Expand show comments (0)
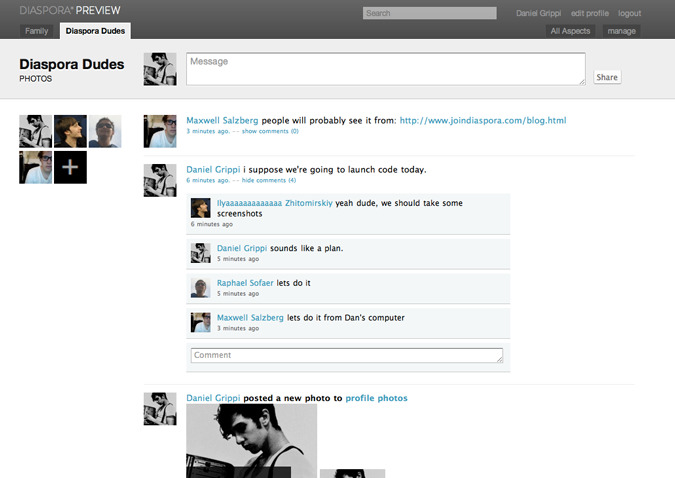 coord(270,131)
